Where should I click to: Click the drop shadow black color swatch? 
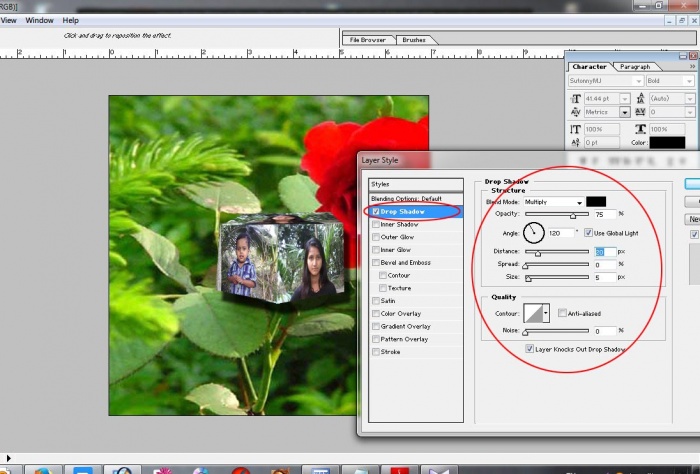tap(596, 202)
